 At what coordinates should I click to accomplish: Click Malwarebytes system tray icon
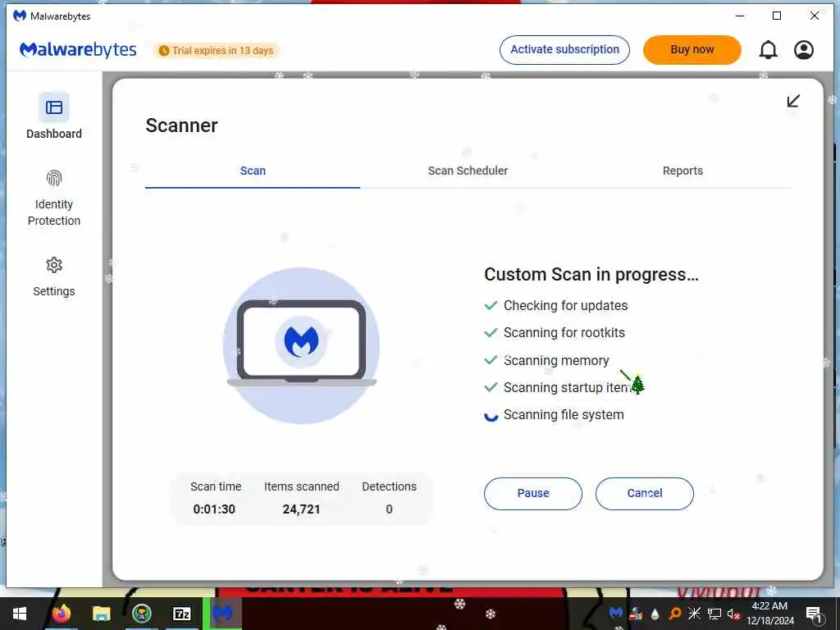pyautogui.click(x=616, y=613)
